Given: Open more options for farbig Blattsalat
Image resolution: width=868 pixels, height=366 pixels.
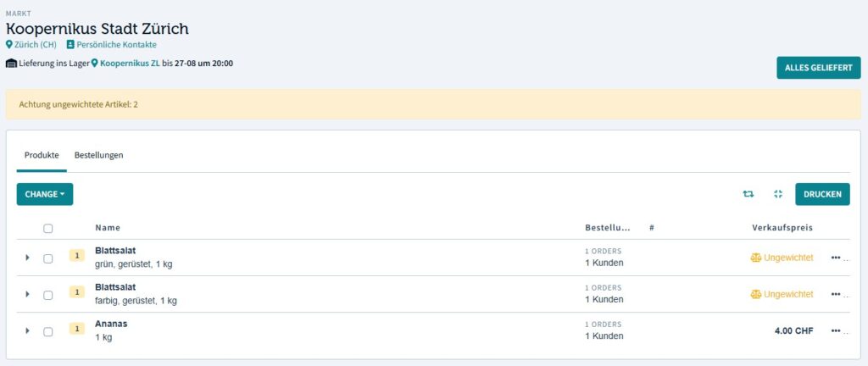Looking at the screenshot, I should click(837, 294).
